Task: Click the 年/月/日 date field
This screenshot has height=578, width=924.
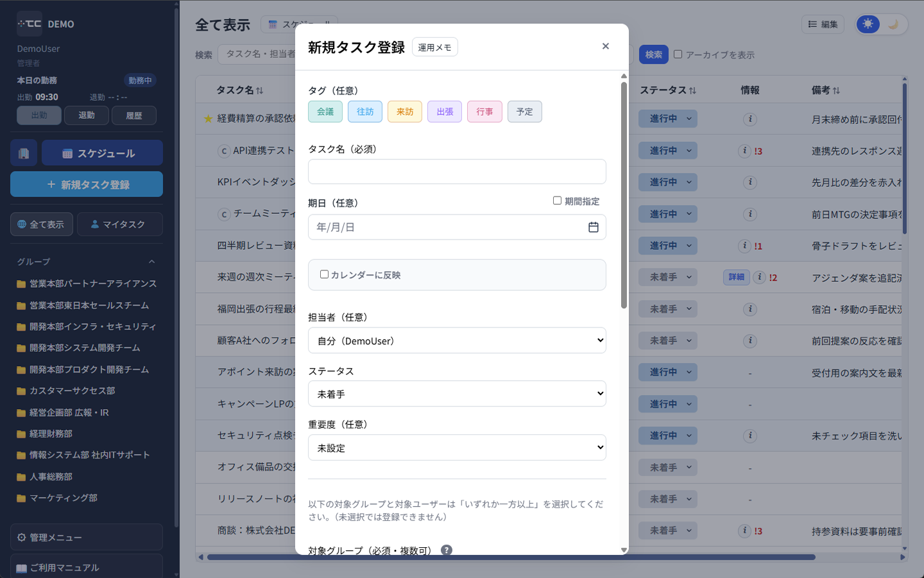Action: click(x=457, y=227)
